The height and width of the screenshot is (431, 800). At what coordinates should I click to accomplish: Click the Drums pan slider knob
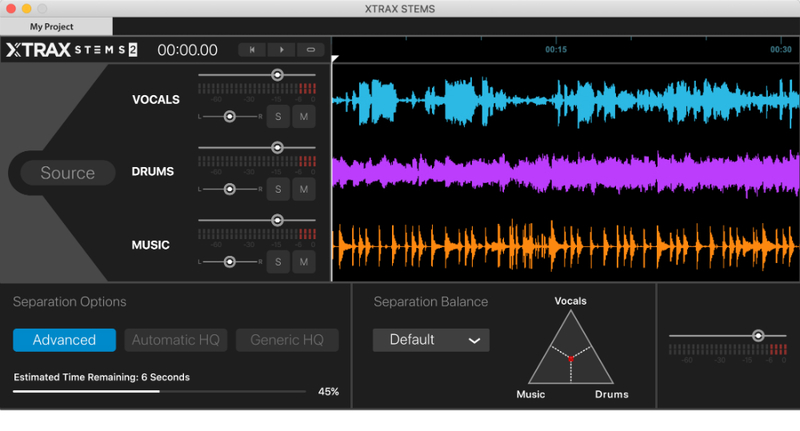pos(229,189)
